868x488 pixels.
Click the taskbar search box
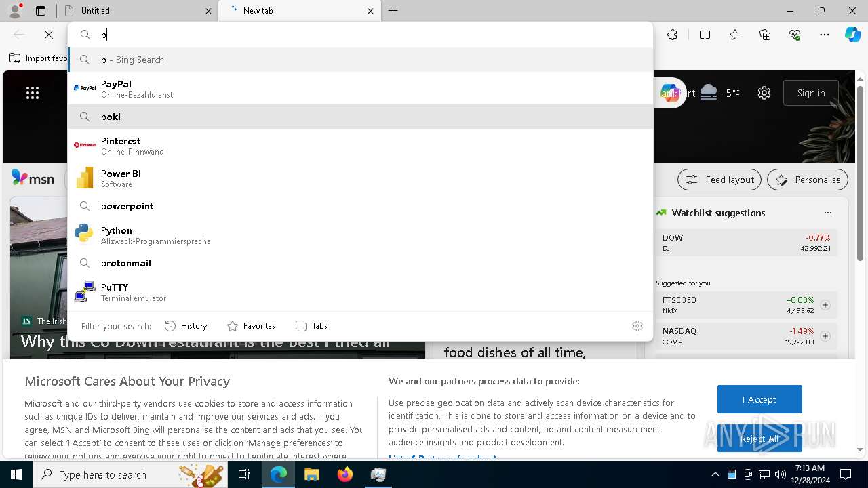131,474
